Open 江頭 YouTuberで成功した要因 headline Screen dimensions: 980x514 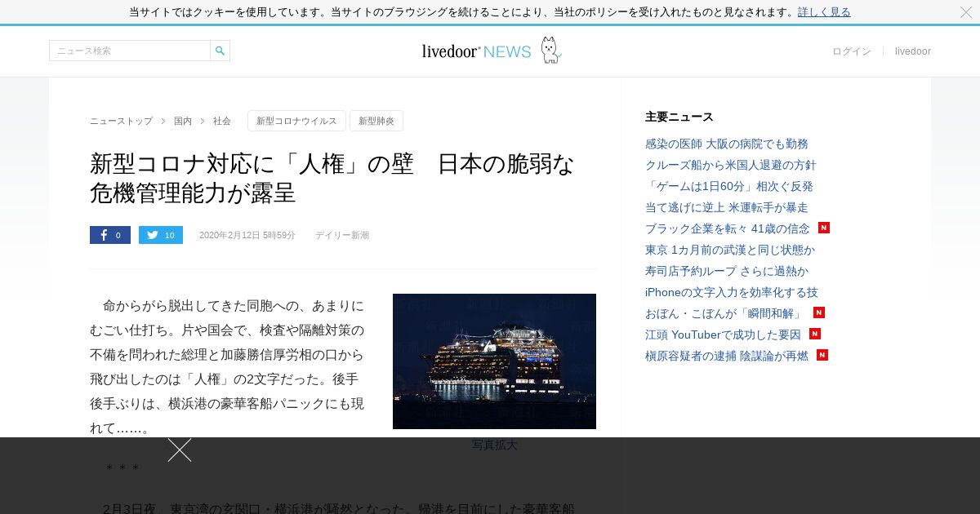[x=723, y=335]
